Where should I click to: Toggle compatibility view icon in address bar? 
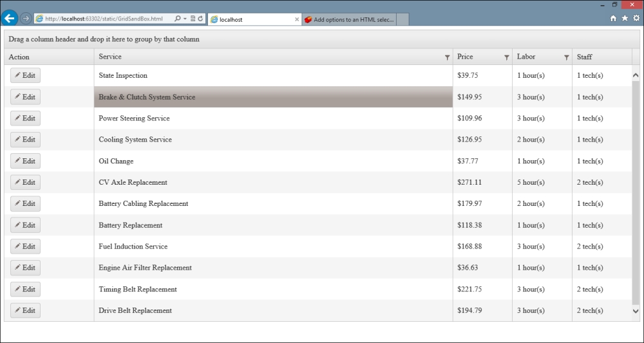coord(193,19)
